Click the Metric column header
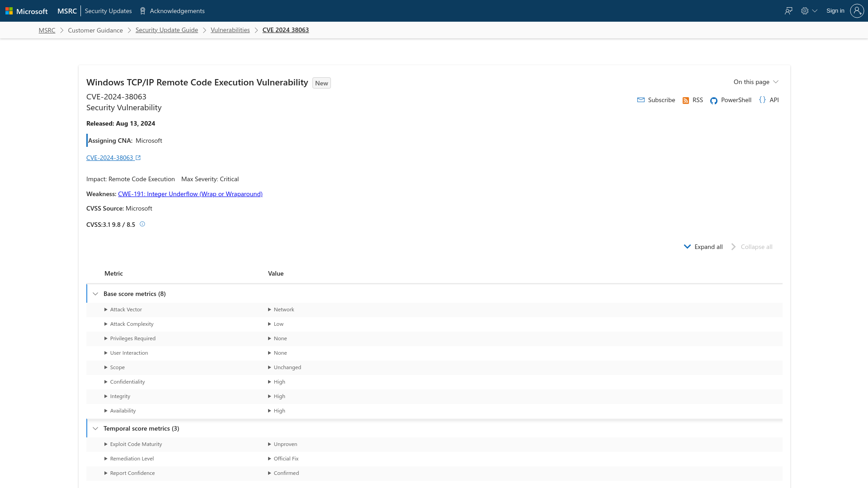The image size is (868, 488). pos(113,273)
